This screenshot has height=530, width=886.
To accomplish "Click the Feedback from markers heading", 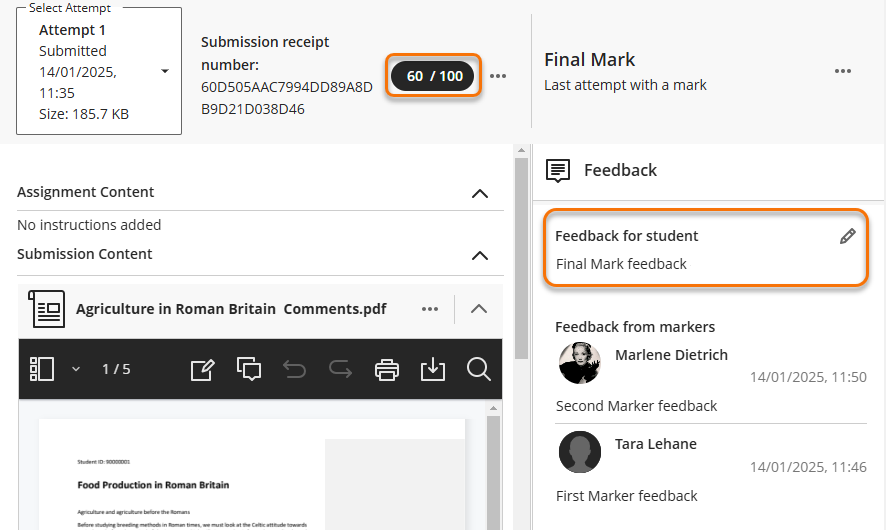I will (635, 327).
